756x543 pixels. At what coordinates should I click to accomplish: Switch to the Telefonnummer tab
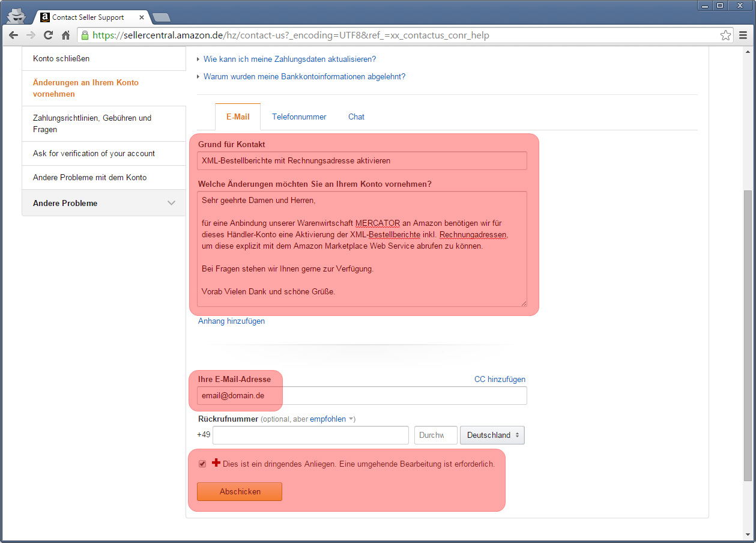pyautogui.click(x=299, y=117)
